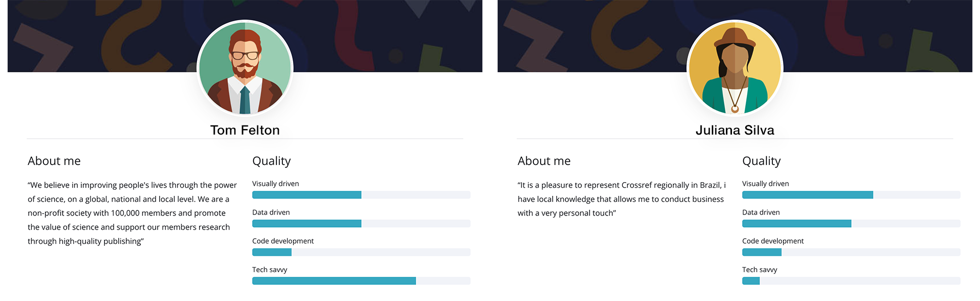Click Juliana Silva's quote about Crossref in Brazil
The width and height of the screenshot is (980, 301).
coord(621,199)
